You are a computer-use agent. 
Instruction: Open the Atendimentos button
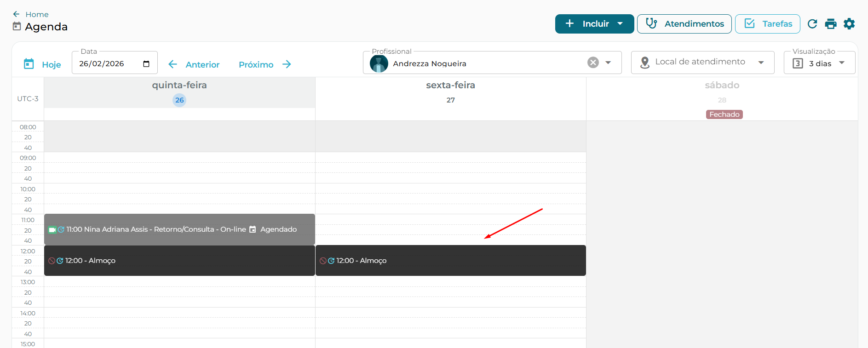pyautogui.click(x=684, y=24)
